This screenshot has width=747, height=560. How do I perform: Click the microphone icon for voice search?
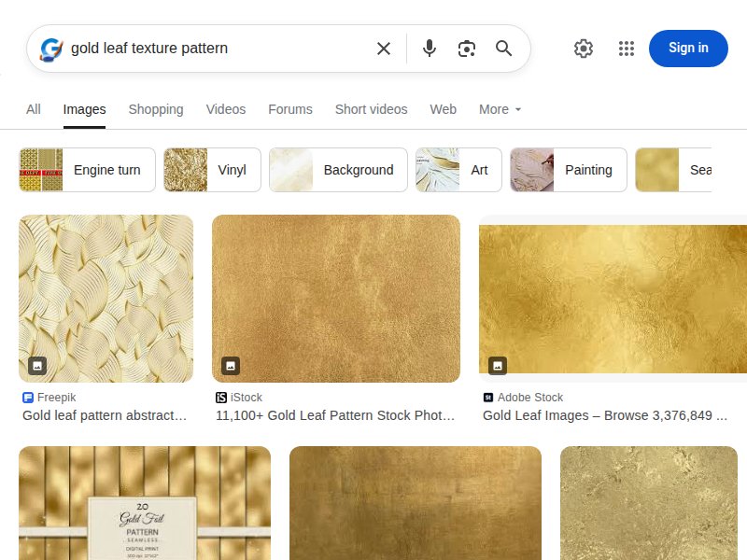click(429, 49)
